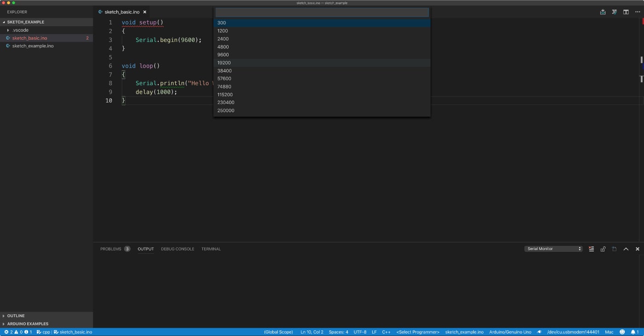Image resolution: width=644 pixels, height=336 pixels.
Task: Click the (Global Scope) status bar item
Action: click(278, 332)
